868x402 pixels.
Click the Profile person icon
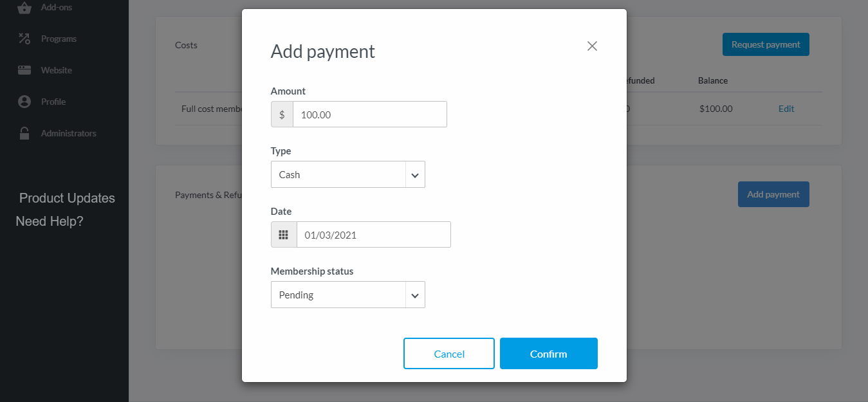coord(24,102)
